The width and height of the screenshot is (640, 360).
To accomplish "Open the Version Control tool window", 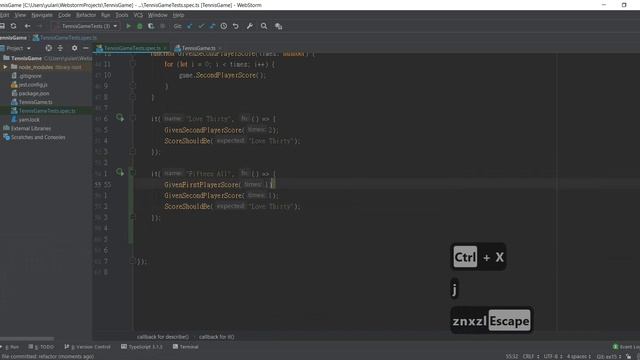I will (x=87, y=347).
